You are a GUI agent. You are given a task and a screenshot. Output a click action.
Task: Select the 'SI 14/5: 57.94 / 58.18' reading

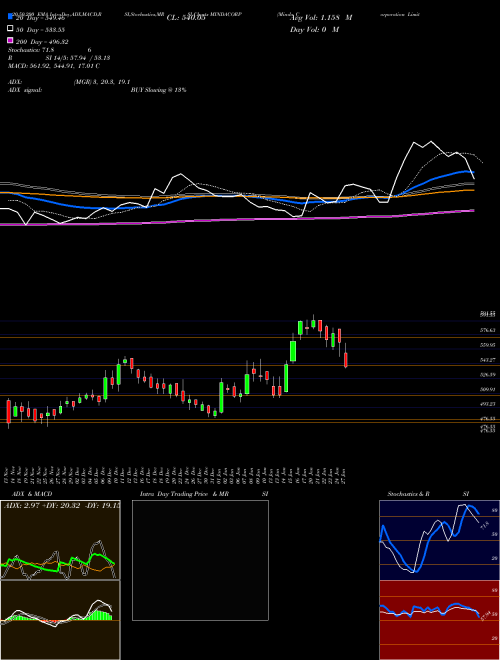pos(79,58)
